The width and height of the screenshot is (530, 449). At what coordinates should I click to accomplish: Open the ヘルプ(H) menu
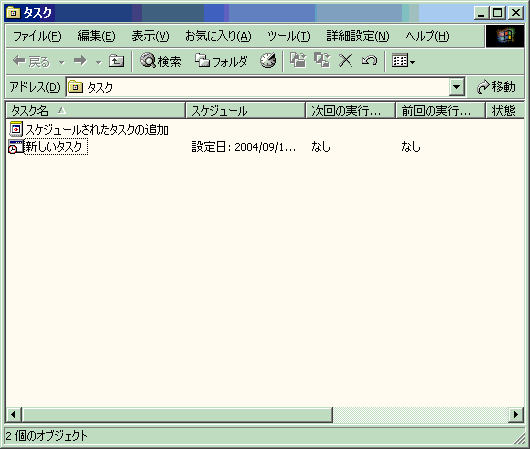point(427,36)
